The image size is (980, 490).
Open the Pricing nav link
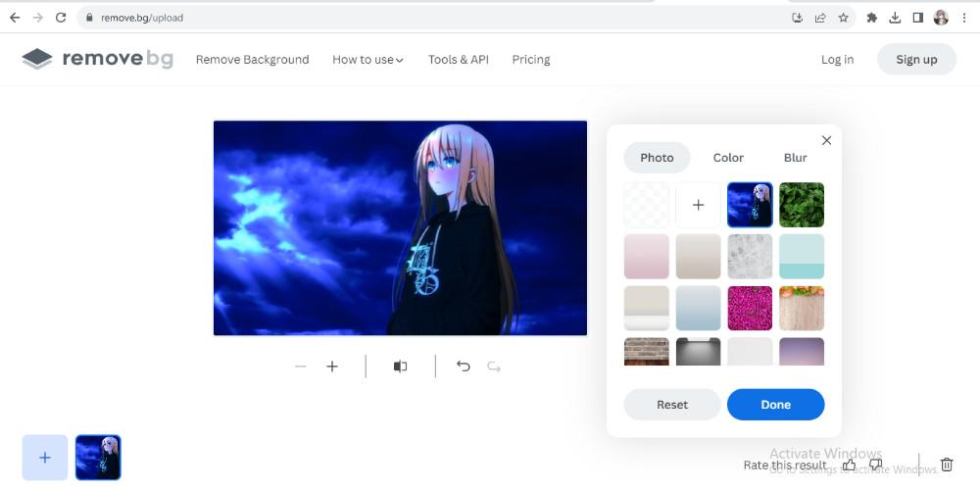point(530,60)
